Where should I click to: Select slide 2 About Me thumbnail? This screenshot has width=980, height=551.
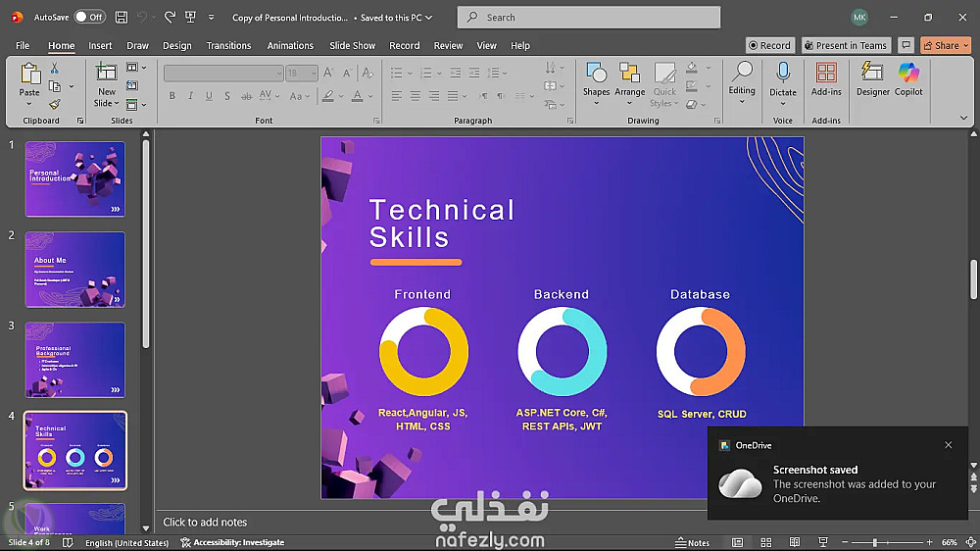(75, 270)
